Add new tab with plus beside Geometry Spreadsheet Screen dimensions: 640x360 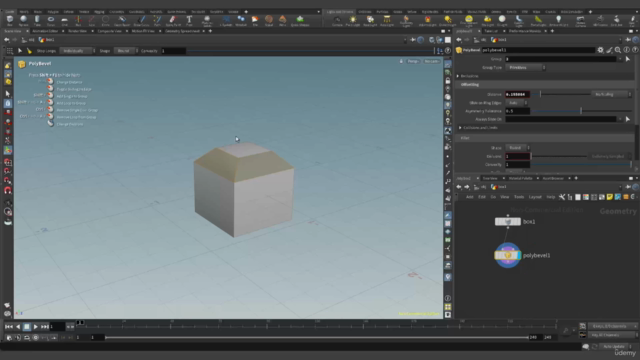pos(210,31)
